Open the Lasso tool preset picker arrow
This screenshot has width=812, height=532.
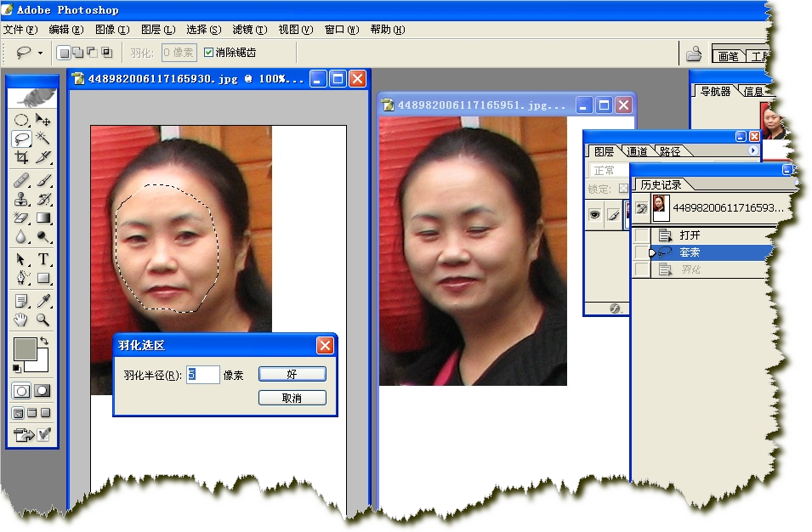click(x=41, y=53)
